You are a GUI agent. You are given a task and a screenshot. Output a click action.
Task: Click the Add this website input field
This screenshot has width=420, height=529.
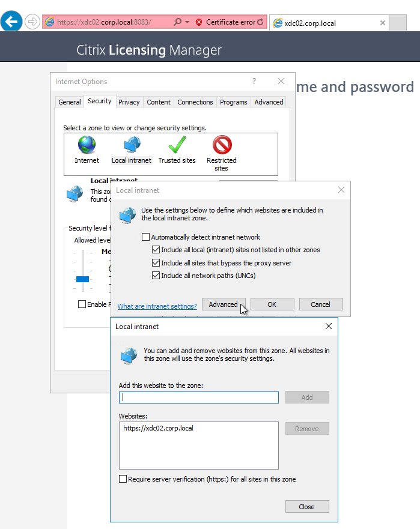tap(199, 398)
